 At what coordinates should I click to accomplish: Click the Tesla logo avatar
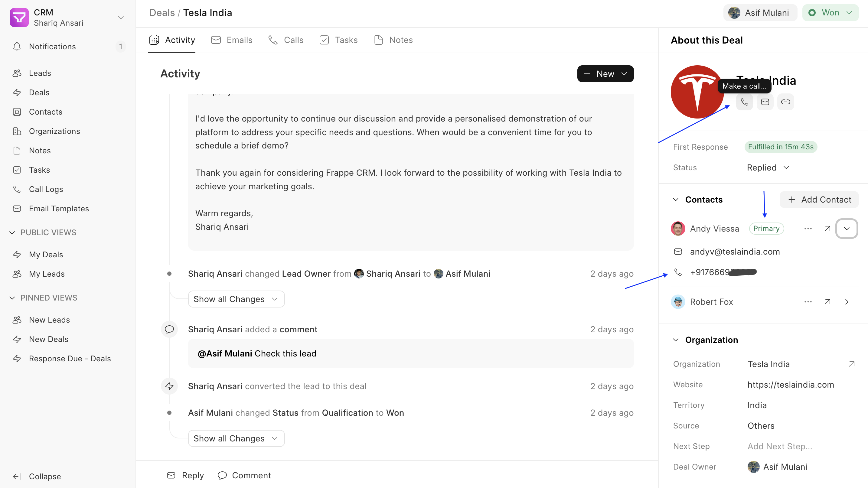[x=697, y=92]
